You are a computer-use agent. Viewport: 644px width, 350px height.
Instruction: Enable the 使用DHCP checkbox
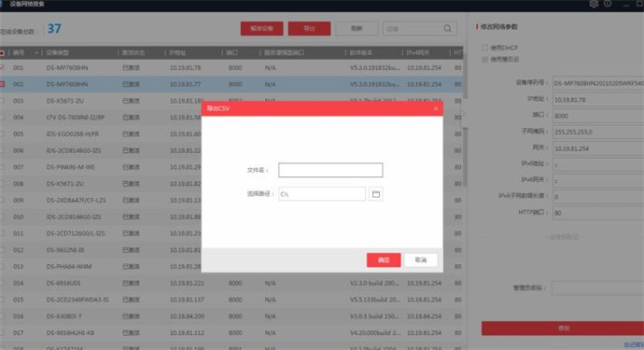coord(484,48)
